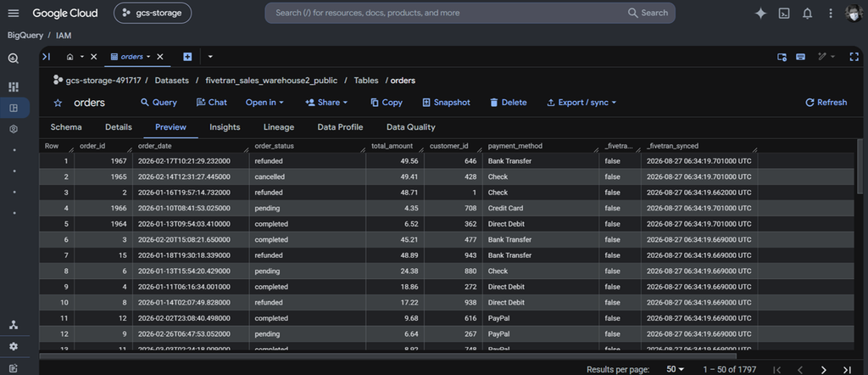Activate Cloud Shell terminal

point(784,14)
